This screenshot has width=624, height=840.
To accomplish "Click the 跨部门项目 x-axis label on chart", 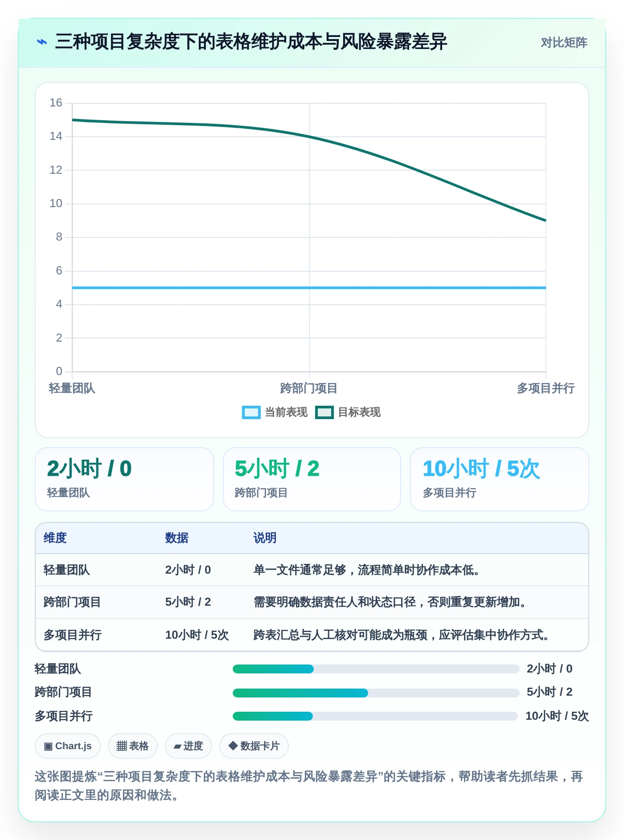I will tap(309, 388).
